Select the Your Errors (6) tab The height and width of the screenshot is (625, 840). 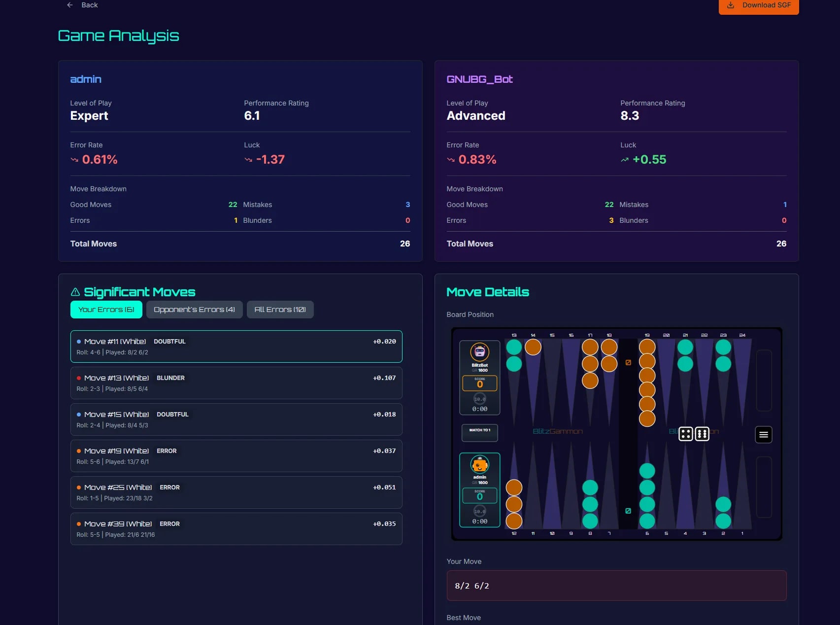click(x=106, y=310)
